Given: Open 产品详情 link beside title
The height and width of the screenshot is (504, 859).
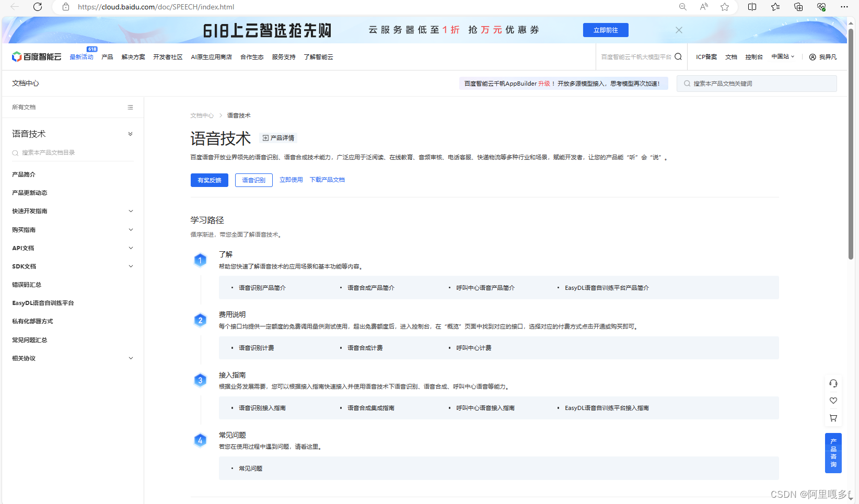Looking at the screenshot, I should (278, 138).
